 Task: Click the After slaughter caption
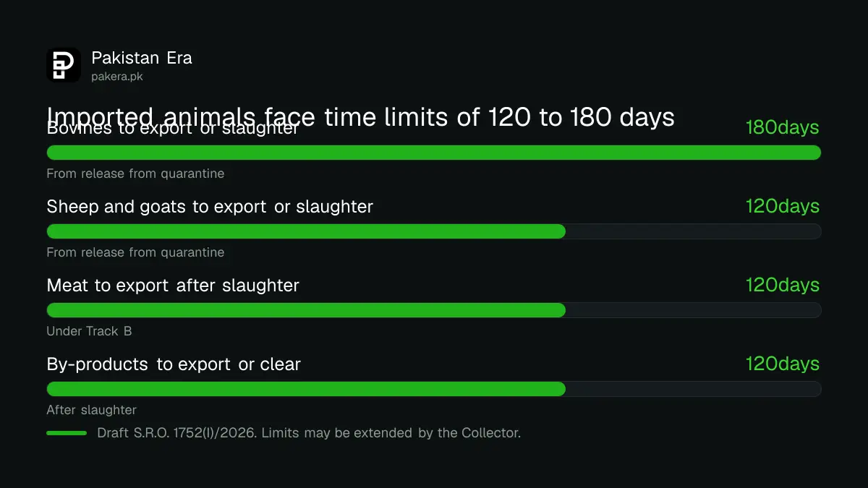(x=92, y=410)
